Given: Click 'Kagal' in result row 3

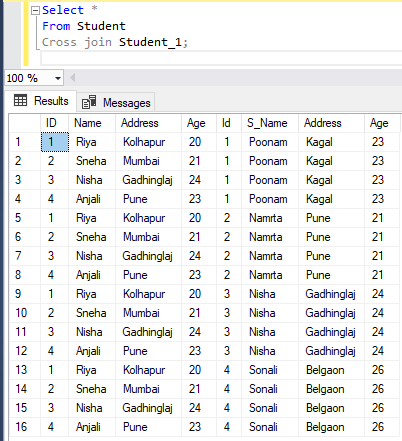Looking at the screenshot, I should click(319, 180).
